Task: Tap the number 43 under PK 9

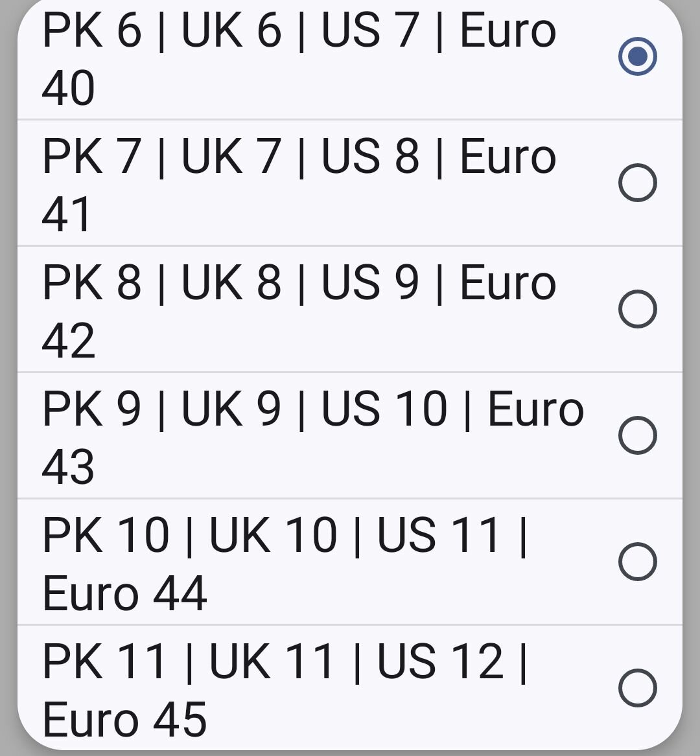Action: 68,467
